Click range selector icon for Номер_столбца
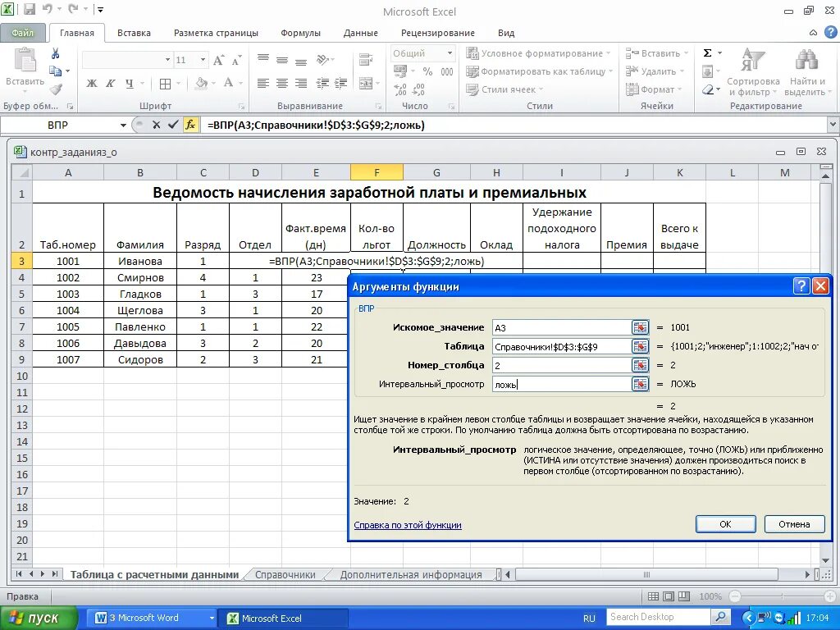 click(640, 365)
